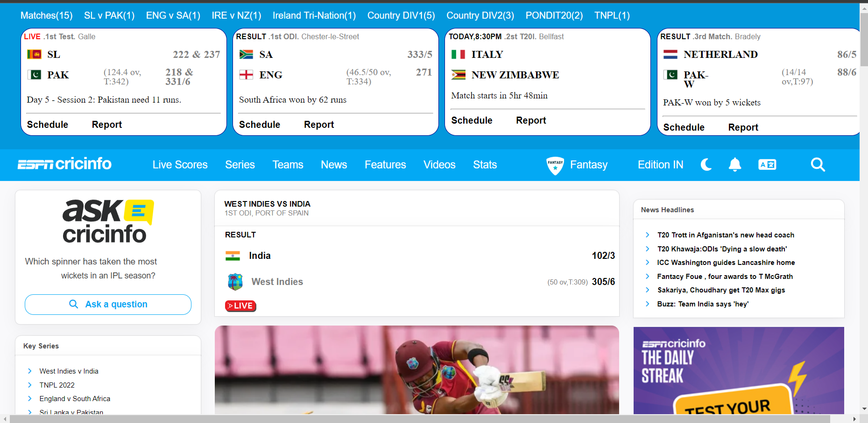The width and height of the screenshot is (868, 423).
Task: Click the West Indies team crest
Action: 235,282
